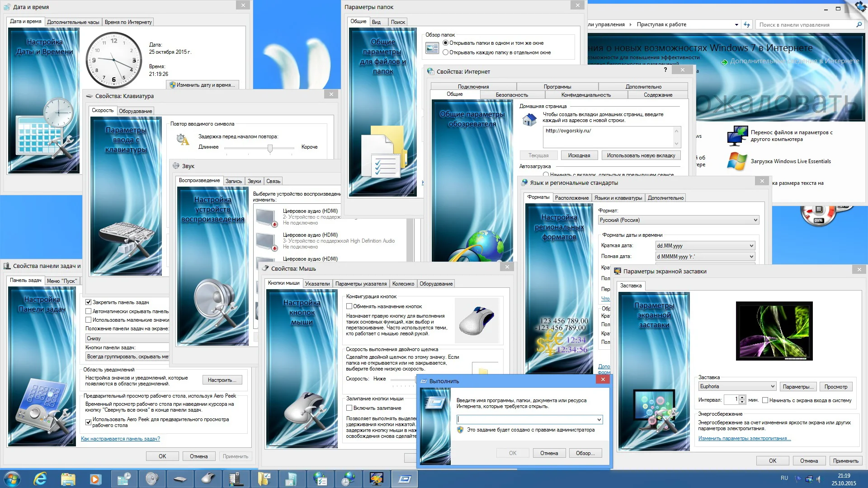This screenshot has height=488, width=868.
Task: Click the File Explorer taskbar icon
Action: coord(68,479)
